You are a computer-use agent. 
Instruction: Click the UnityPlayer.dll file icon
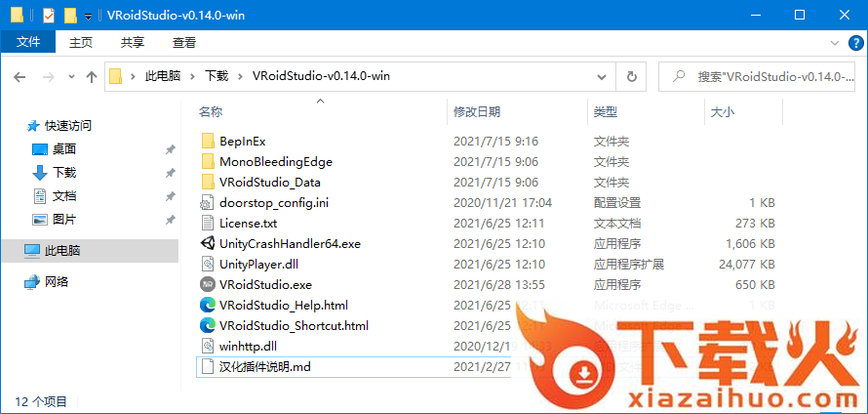click(x=208, y=265)
